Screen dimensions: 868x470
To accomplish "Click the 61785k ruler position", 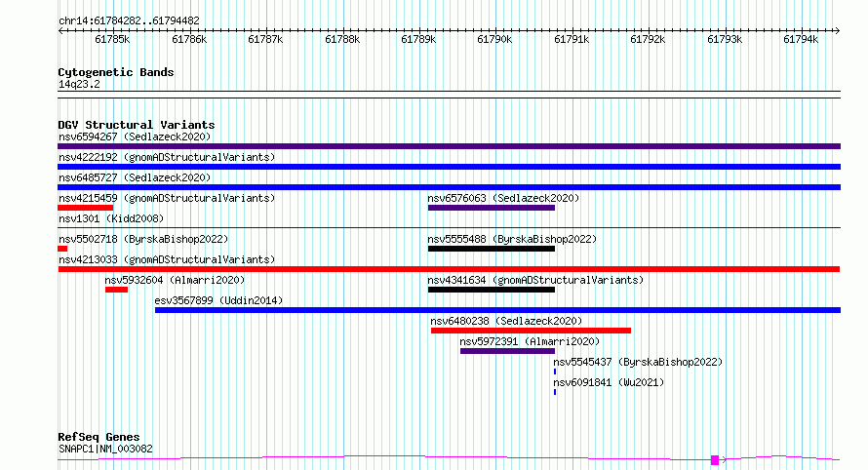I will (112, 39).
